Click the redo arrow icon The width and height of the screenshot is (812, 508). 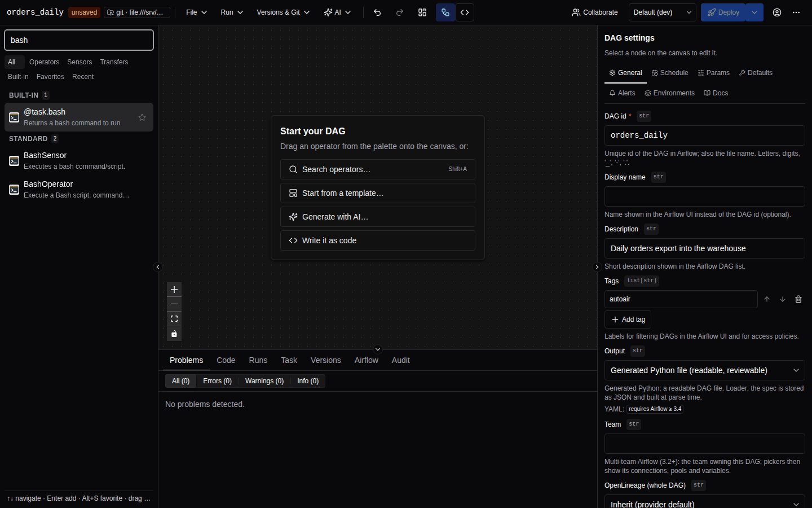tap(400, 12)
